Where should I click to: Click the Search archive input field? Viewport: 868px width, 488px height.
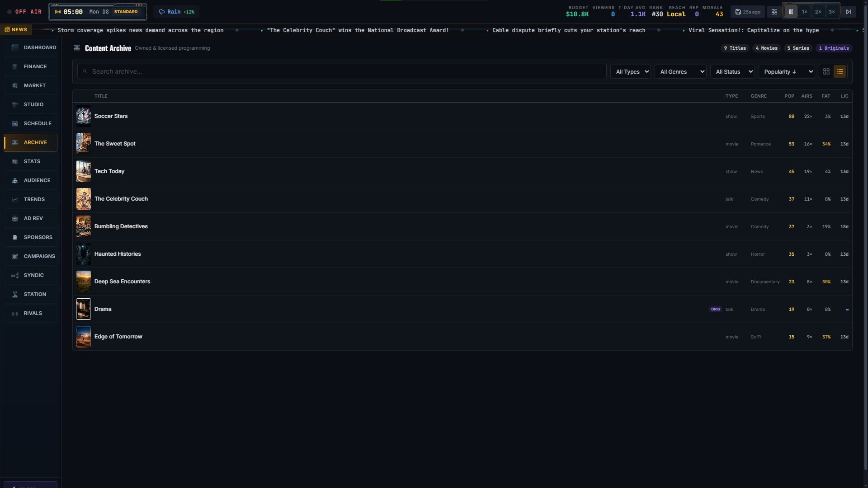pos(342,71)
